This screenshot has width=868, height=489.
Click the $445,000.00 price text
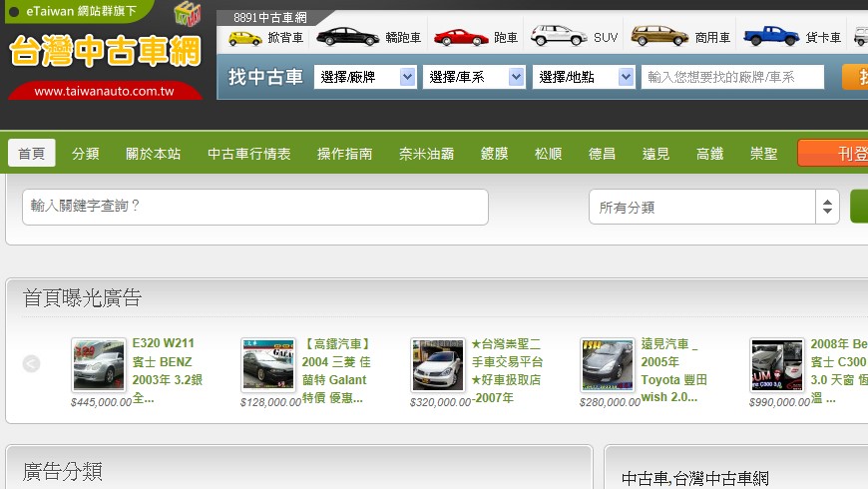click(101, 402)
